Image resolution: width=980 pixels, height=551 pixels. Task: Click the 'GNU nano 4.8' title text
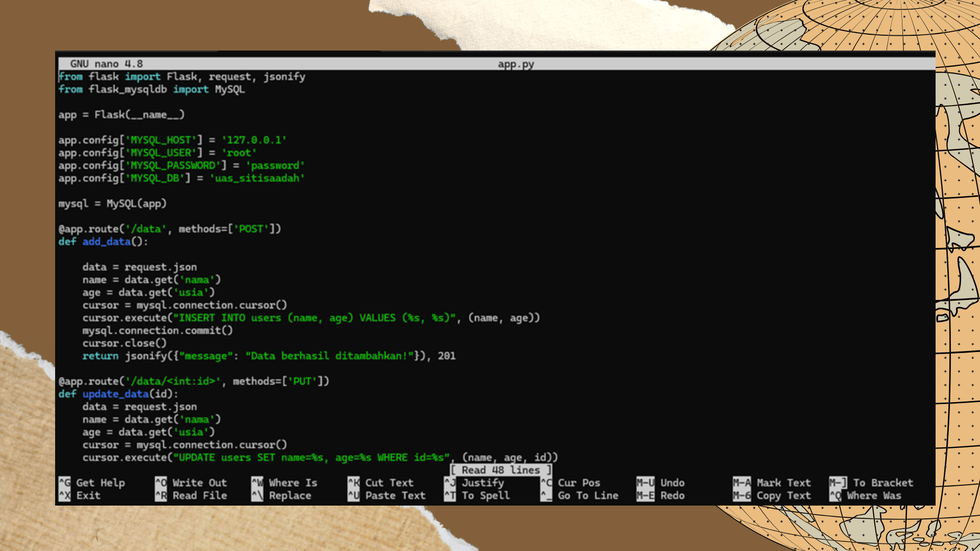pyautogui.click(x=106, y=64)
